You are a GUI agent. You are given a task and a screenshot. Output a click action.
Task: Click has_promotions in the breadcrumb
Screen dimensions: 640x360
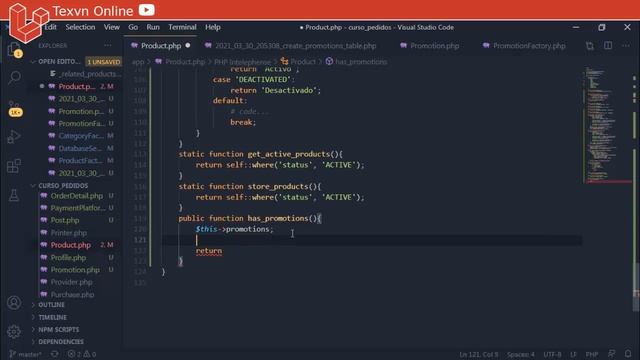(x=361, y=62)
